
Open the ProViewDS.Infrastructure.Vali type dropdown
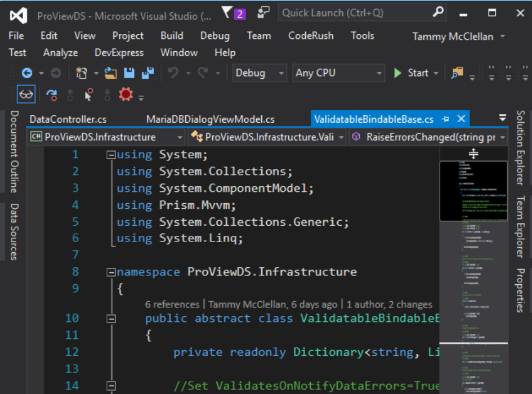[267, 137]
